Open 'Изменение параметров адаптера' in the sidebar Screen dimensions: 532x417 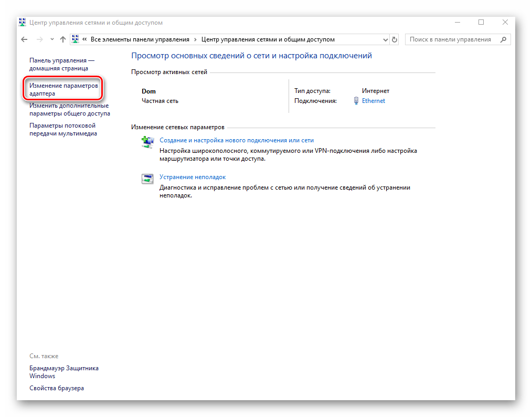(x=63, y=89)
